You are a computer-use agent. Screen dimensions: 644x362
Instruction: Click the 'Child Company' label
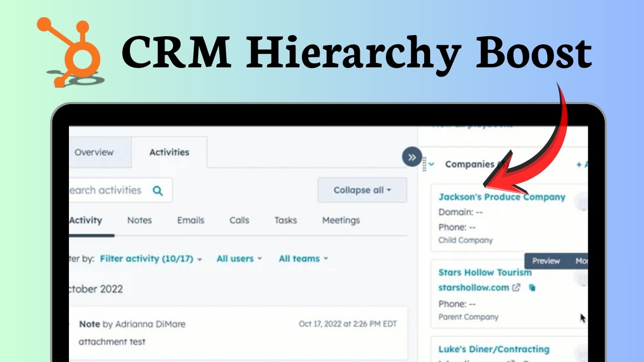pyautogui.click(x=465, y=240)
